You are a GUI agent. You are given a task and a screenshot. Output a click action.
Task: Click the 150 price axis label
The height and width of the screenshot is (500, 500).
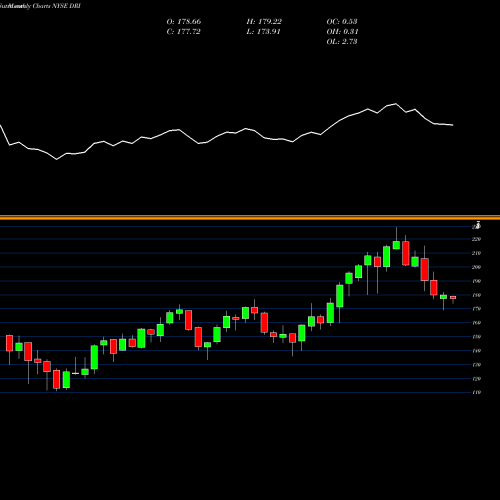pos(477,337)
